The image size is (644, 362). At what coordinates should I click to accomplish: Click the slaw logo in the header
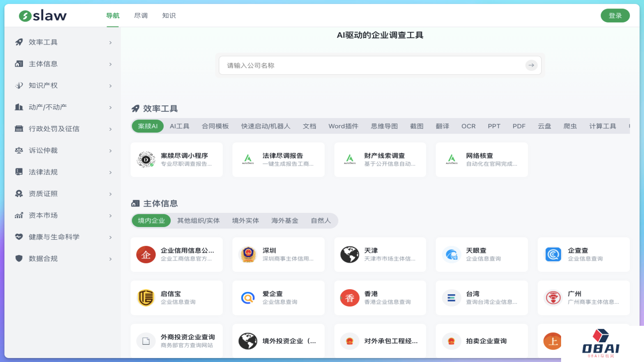point(43,16)
